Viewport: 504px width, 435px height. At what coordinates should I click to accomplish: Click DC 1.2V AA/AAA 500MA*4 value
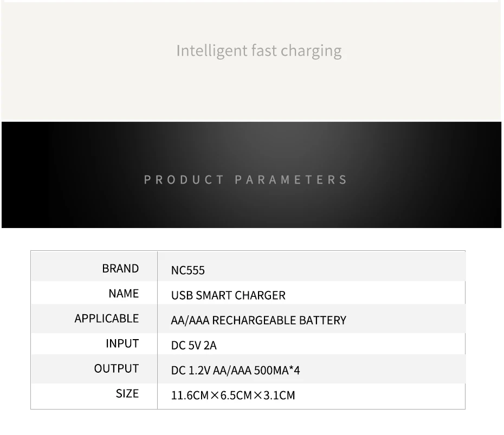pos(235,371)
